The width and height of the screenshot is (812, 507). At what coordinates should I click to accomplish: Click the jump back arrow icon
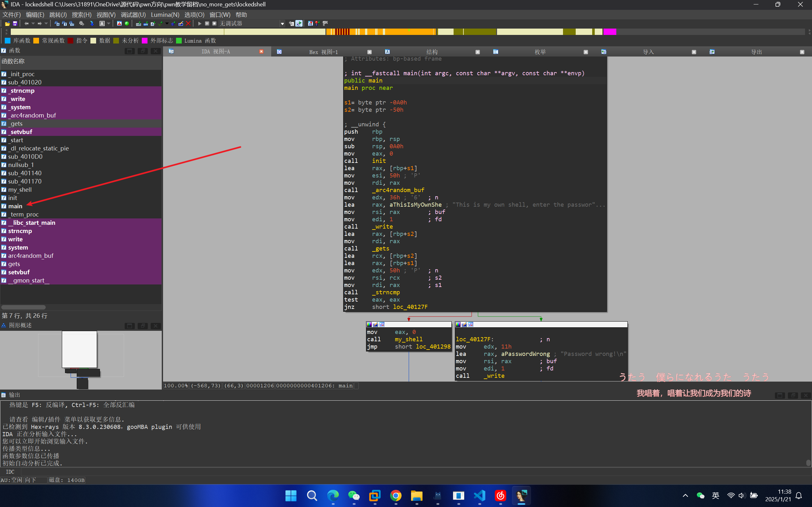26,23
